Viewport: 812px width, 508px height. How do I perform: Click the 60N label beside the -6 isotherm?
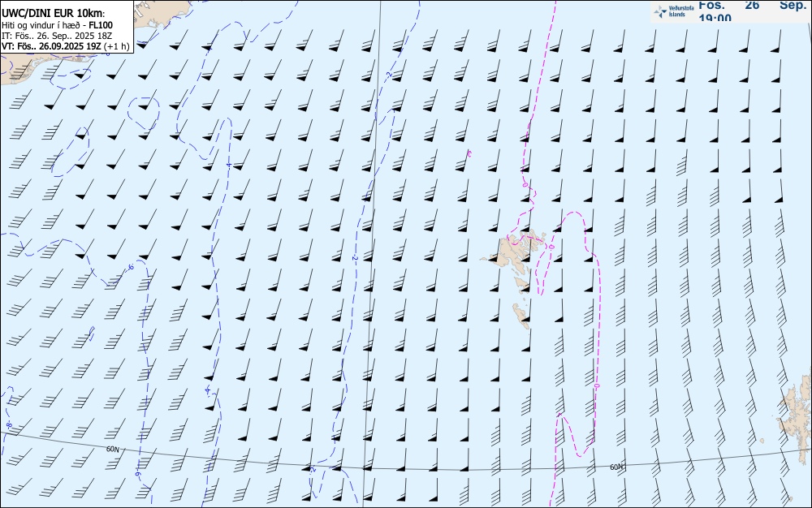(x=112, y=449)
